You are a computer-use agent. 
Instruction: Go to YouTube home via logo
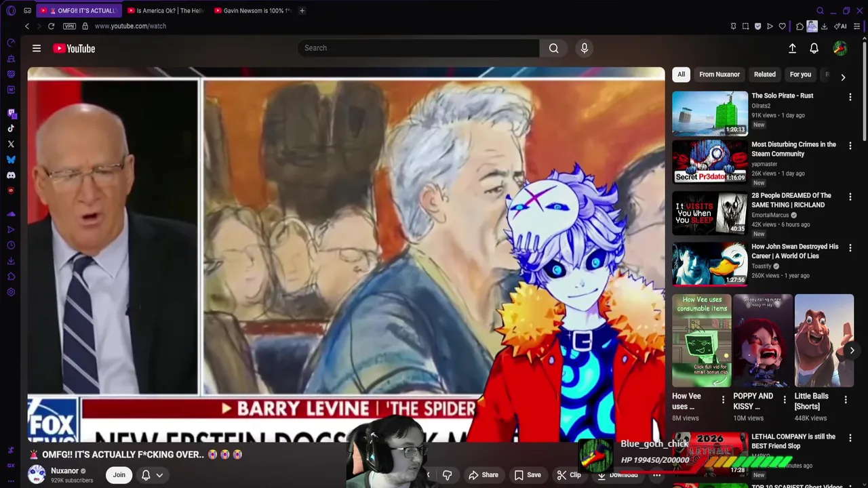[x=74, y=48]
